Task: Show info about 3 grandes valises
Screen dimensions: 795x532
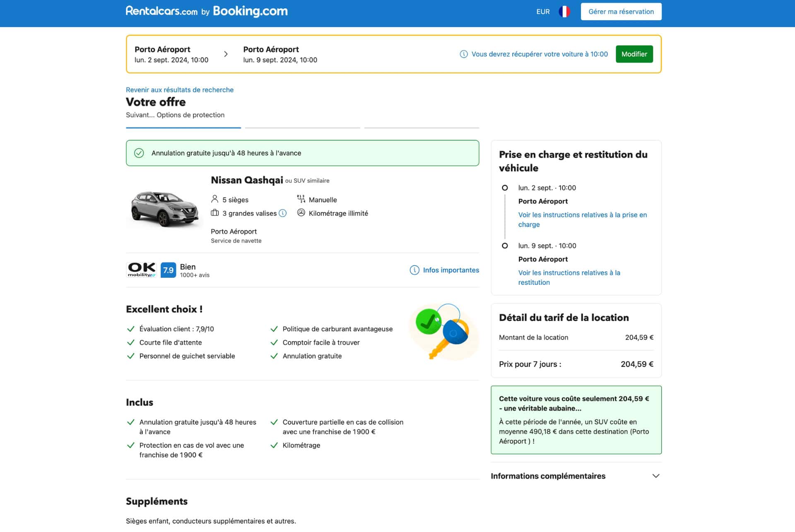Action: click(x=282, y=213)
